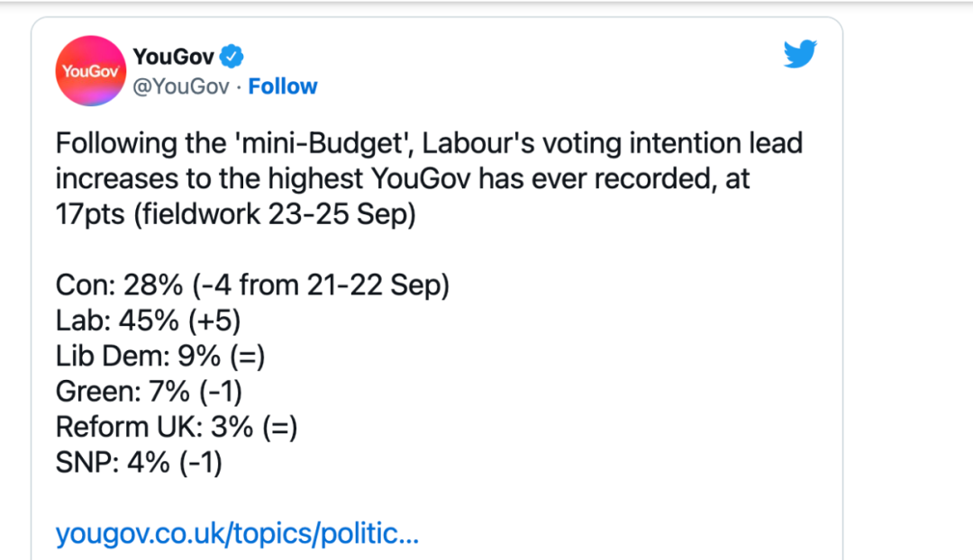Screen dimensions: 973x560
Task: Click the 'Lab: 45% (+5)' line
Action: point(148,321)
